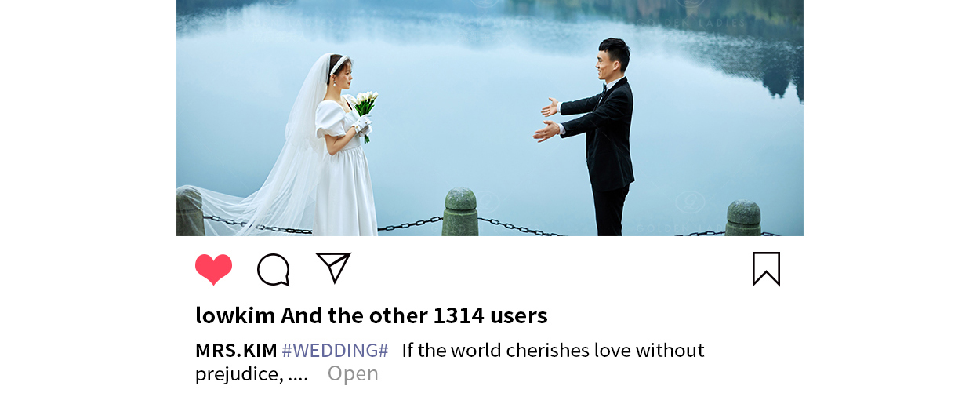
Task: Open comments with the speech bubble icon
Action: [x=274, y=270]
